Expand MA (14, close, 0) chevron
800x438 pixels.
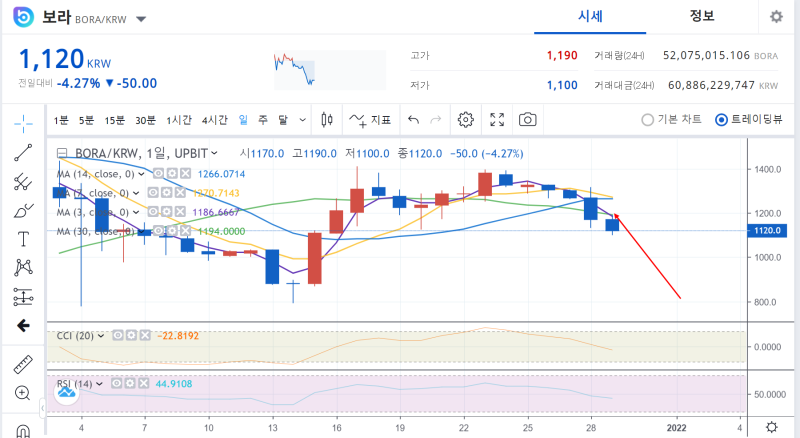pos(141,174)
